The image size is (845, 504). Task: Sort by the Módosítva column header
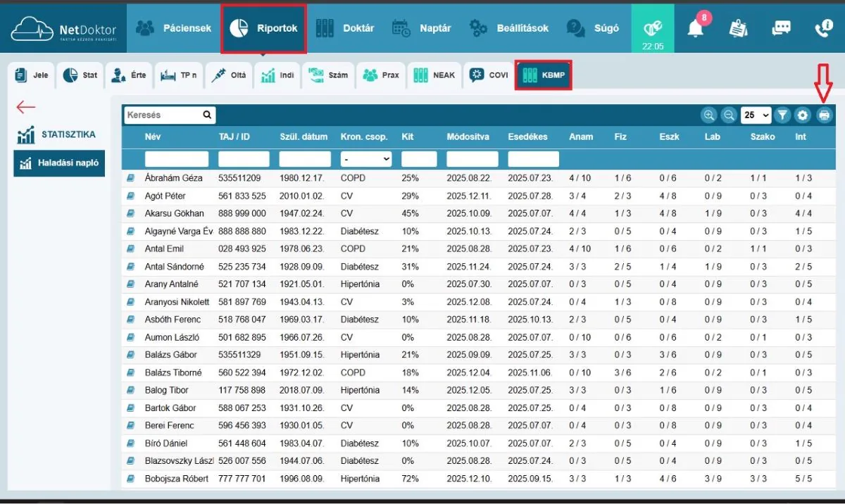click(x=468, y=137)
